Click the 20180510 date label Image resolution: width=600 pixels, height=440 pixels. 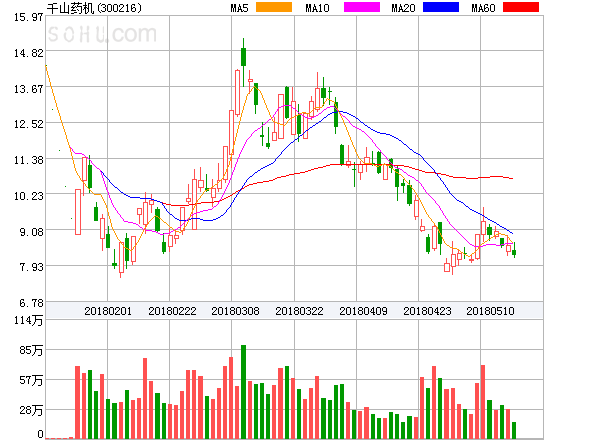click(490, 311)
